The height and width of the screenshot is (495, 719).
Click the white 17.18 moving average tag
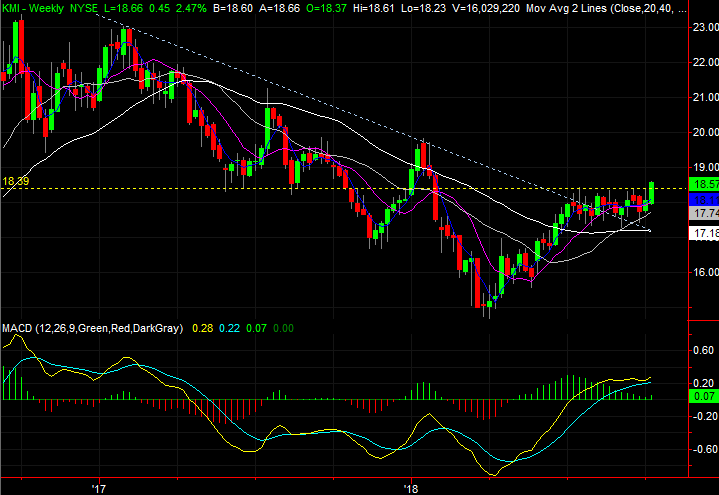tap(704, 234)
